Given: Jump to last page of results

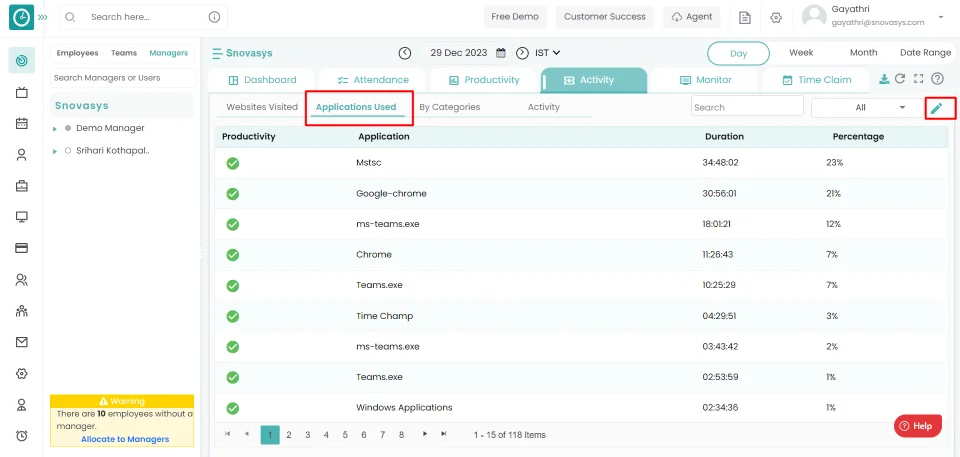Looking at the screenshot, I should pyautogui.click(x=444, y=434).
